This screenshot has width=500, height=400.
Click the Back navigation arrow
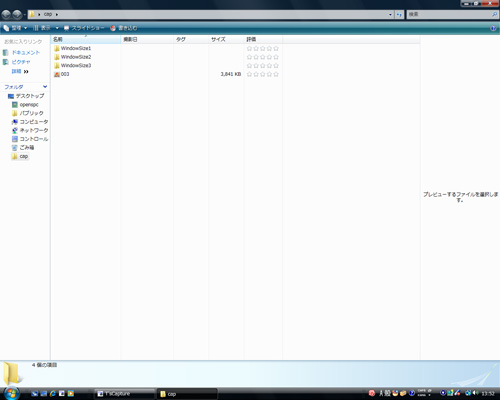(6, 14)
